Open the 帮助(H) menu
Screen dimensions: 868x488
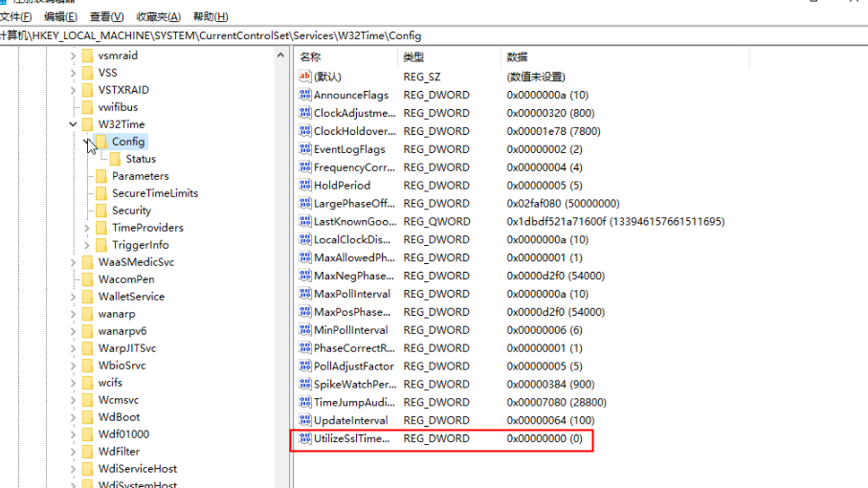[x=211, y=16]
